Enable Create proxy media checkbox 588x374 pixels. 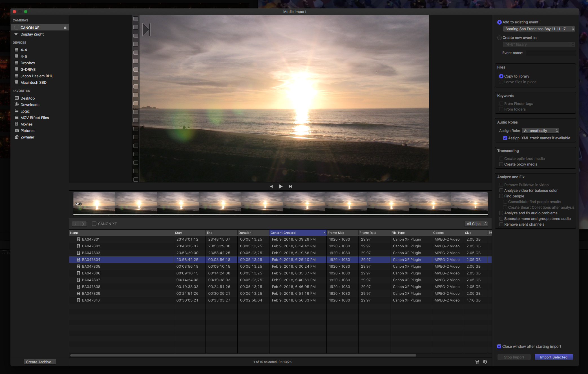(501, 164)
